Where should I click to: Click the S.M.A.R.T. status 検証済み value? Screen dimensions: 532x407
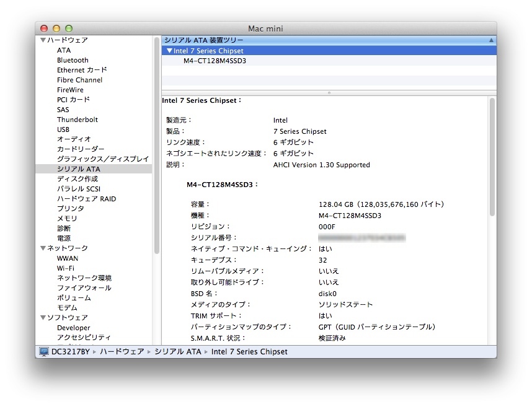click(x=332, y=338)
